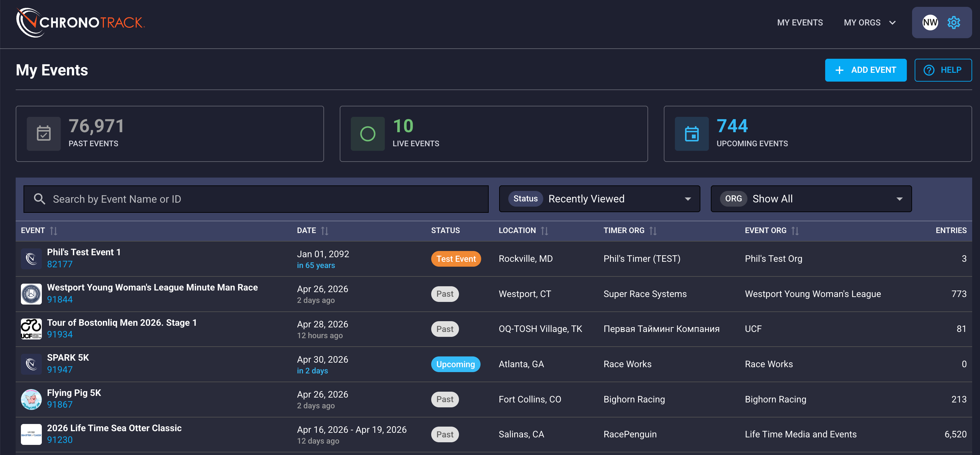Click the ChronoTrack logo

click(80, 23)
